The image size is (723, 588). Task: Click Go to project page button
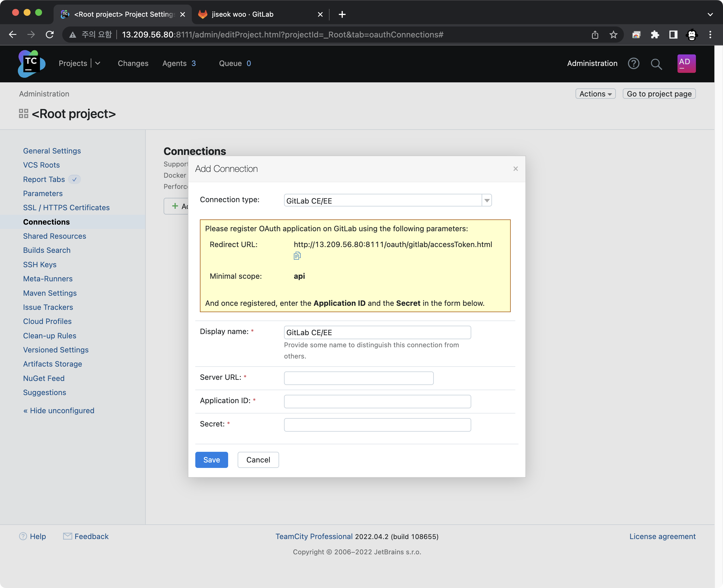click(659, 94)
